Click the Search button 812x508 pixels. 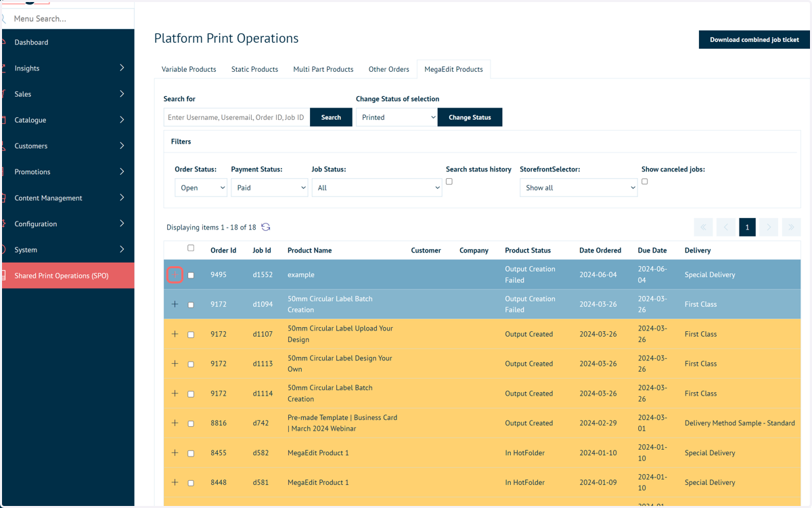(331, 117)
